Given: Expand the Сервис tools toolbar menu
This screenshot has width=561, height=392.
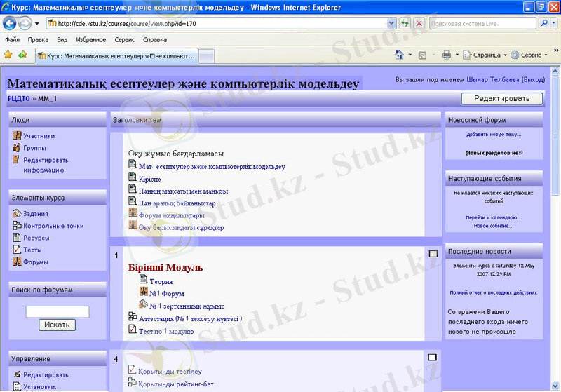Looking at the screenshot, I should (529, 55).
